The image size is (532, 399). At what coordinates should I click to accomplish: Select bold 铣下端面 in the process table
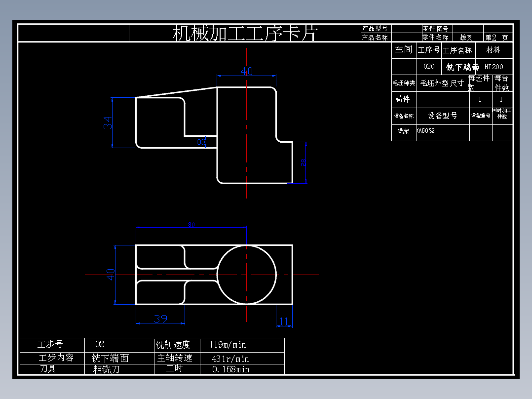tap(462, 67)
